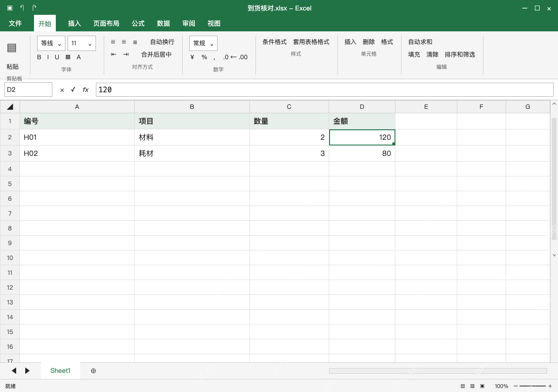The width and height of the screenshot is (558, 392).
Task: Apply the percent style format
Action: click(x=204, y=57)
